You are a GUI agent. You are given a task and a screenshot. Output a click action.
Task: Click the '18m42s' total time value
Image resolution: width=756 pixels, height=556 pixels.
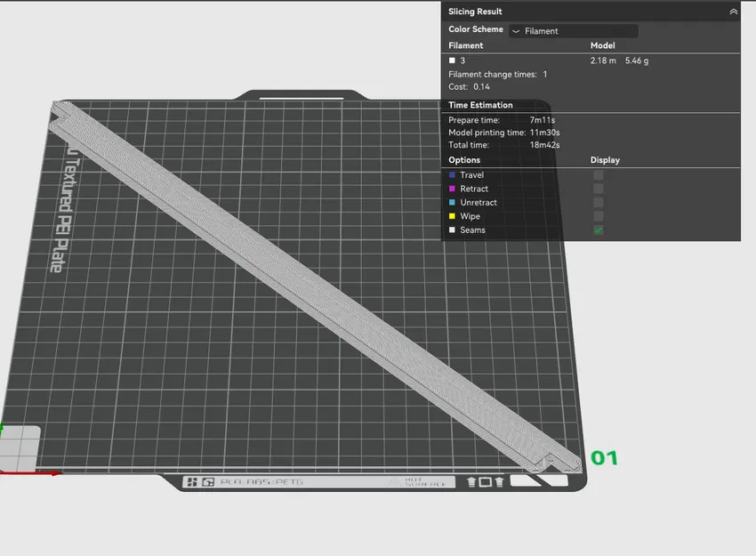click(545, 145)
